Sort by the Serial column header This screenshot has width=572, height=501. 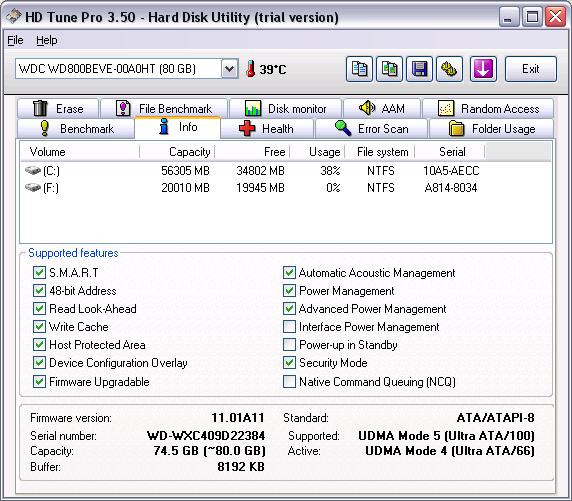click(x=450, y=151)
